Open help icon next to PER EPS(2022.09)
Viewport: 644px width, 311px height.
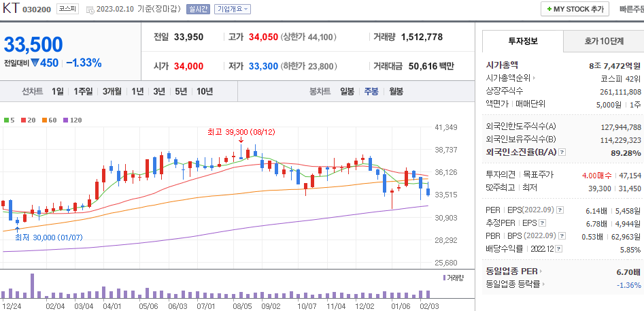pos(560,210)
